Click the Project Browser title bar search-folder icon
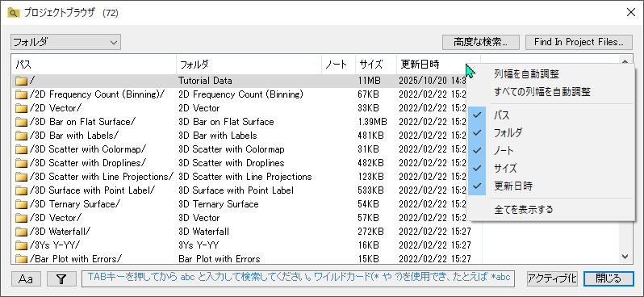Viewport: 644px width, 297px height. [13, 13]
